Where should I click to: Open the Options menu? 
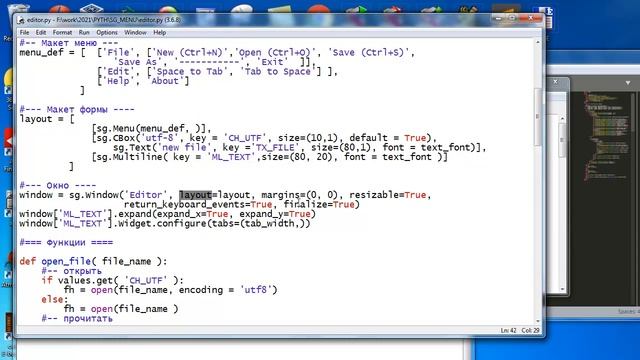pos(107,32)
